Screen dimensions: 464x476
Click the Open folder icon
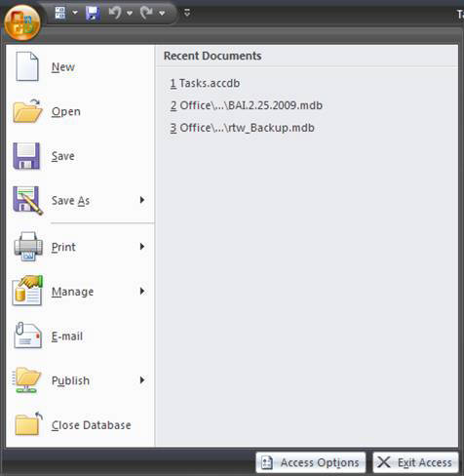(x=27, y=111)
